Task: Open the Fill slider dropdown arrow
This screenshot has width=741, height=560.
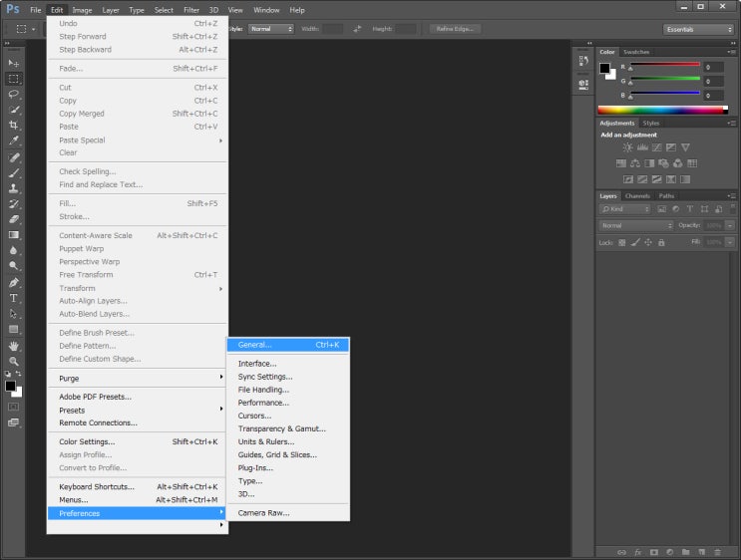Action: [730, 242]
